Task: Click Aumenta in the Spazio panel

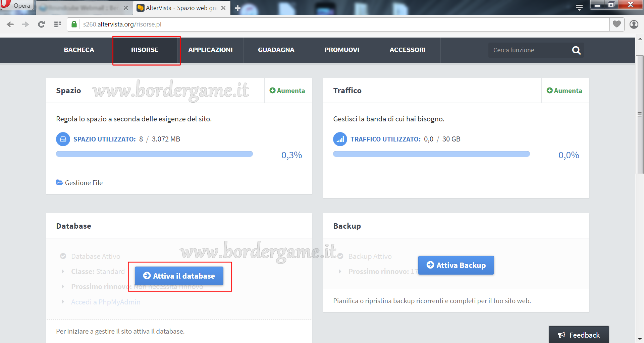Action: coord(287,91)
